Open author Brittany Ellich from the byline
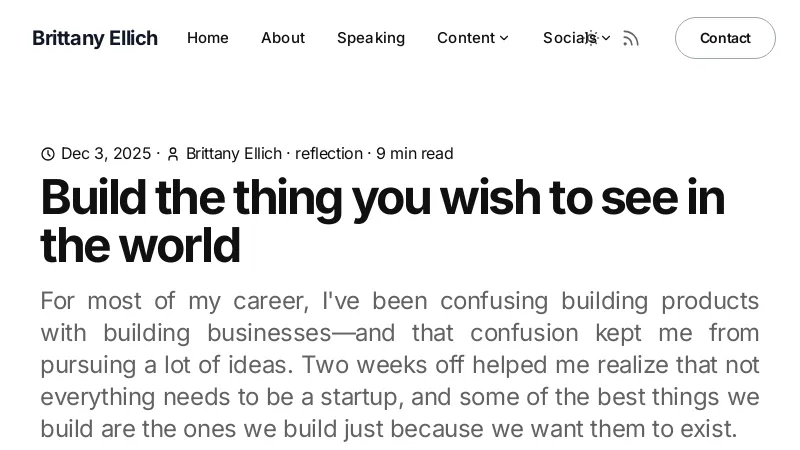The width and height of the screenshot is (800, 450). [234, 154]
